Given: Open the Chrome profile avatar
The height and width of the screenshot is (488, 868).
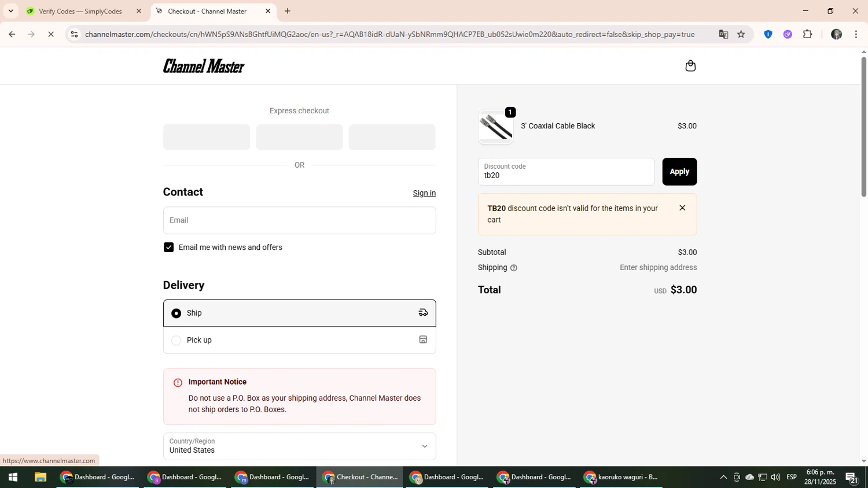Looking at the screenshot, I should (836, 34).
